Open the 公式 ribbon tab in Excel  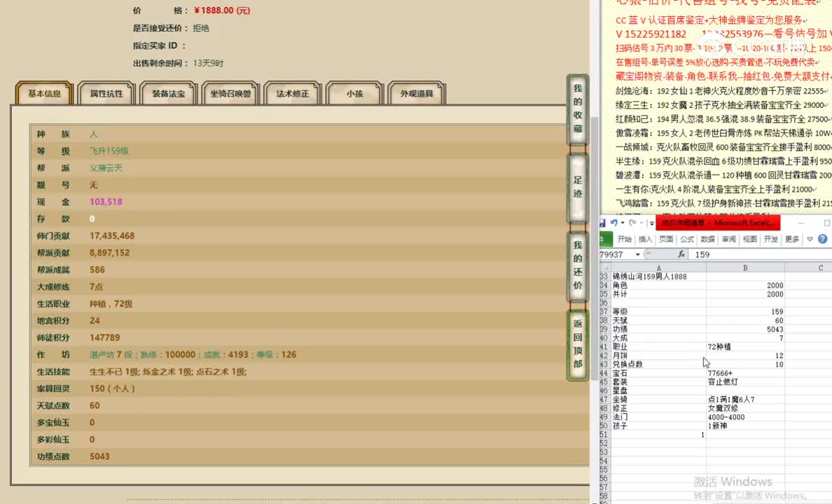point(687,239)
